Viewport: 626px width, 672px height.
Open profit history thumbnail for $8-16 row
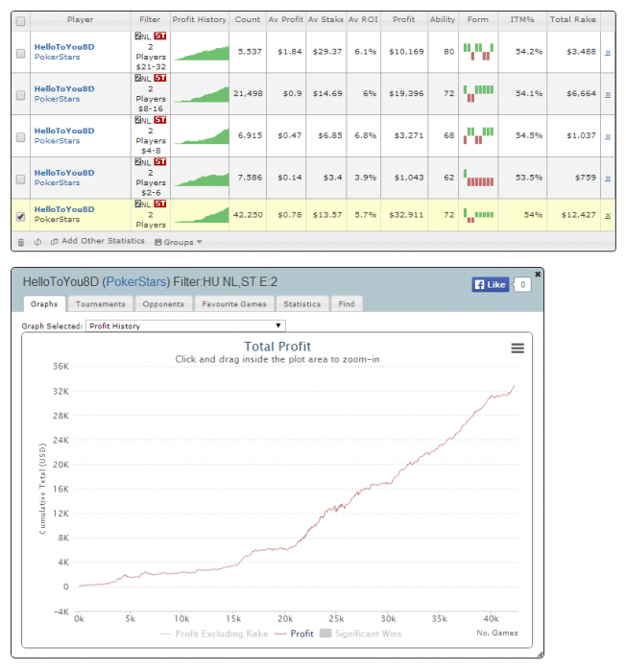[x=202, y=95]
